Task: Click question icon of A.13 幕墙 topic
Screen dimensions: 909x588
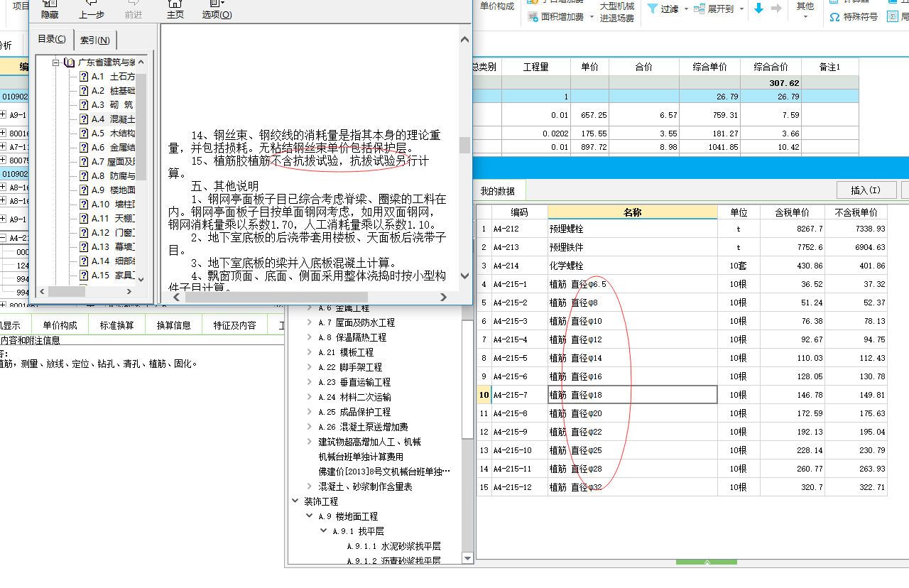Action: click(83, 247)
